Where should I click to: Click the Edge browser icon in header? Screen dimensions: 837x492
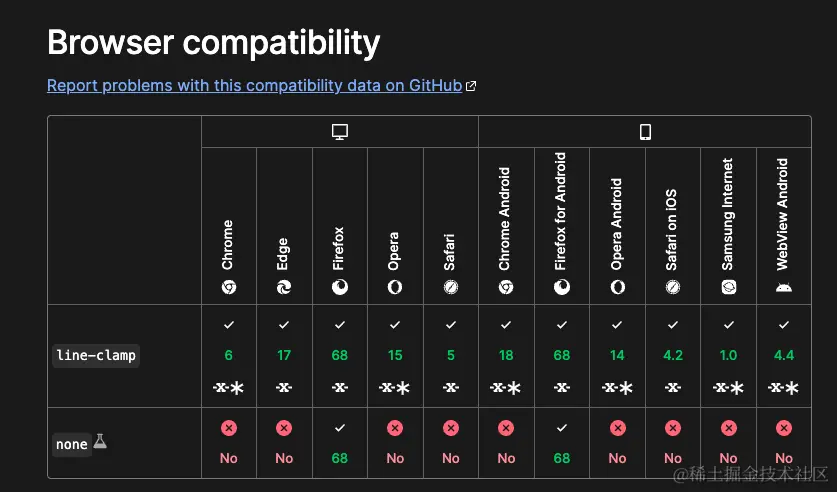pos(284,287)
